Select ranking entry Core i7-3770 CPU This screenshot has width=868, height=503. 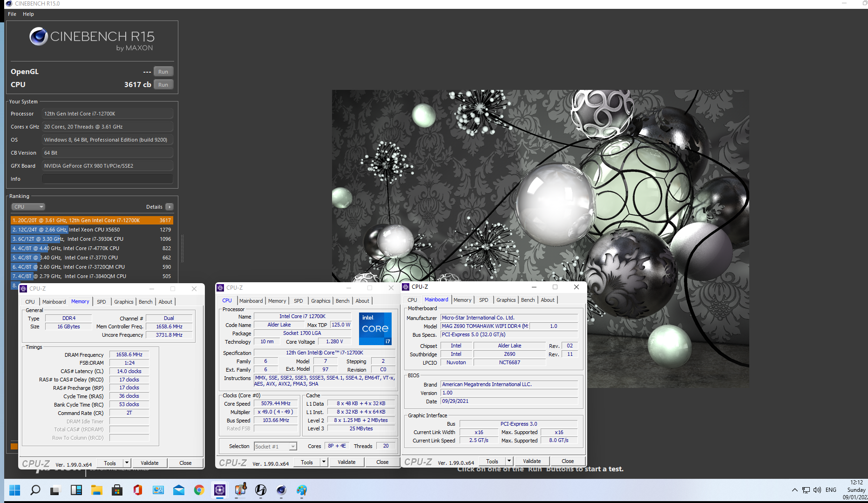tap(92, 258)
